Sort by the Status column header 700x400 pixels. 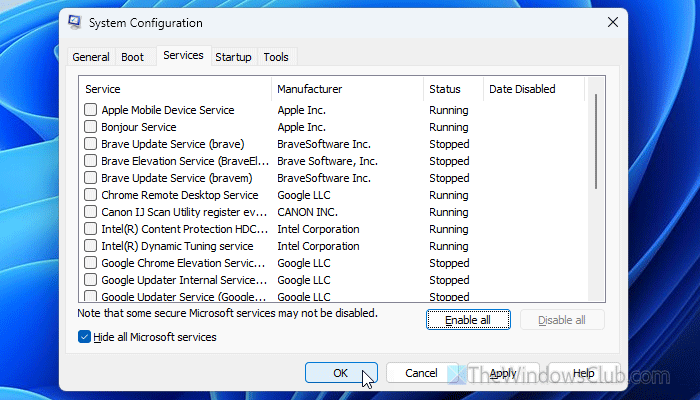pos(453,89)
